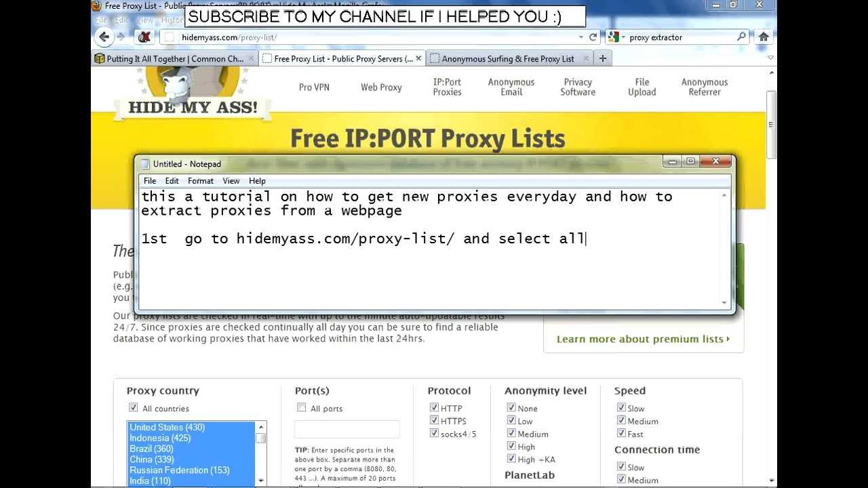The height and width of the screenshot is (488, 868).
Task: Uncheck the HTTP protocol checkbox
Action: click(x=434, y=407)
